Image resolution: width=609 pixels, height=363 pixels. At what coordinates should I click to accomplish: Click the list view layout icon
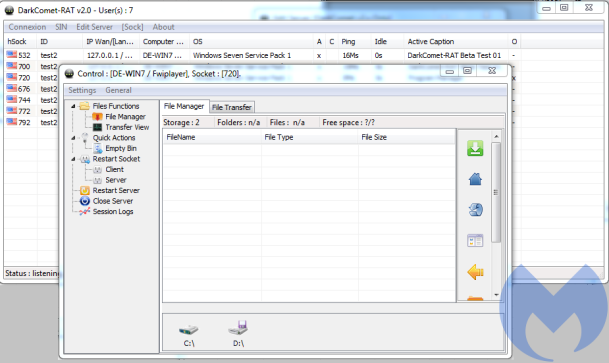[x=475, y=241]
